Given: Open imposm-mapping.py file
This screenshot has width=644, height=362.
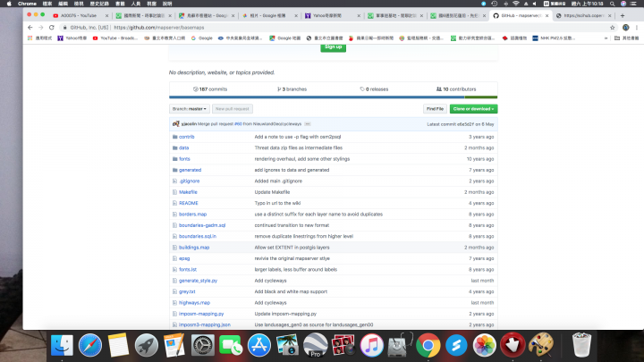Looking at the screenshot, I should click(201, 314).
